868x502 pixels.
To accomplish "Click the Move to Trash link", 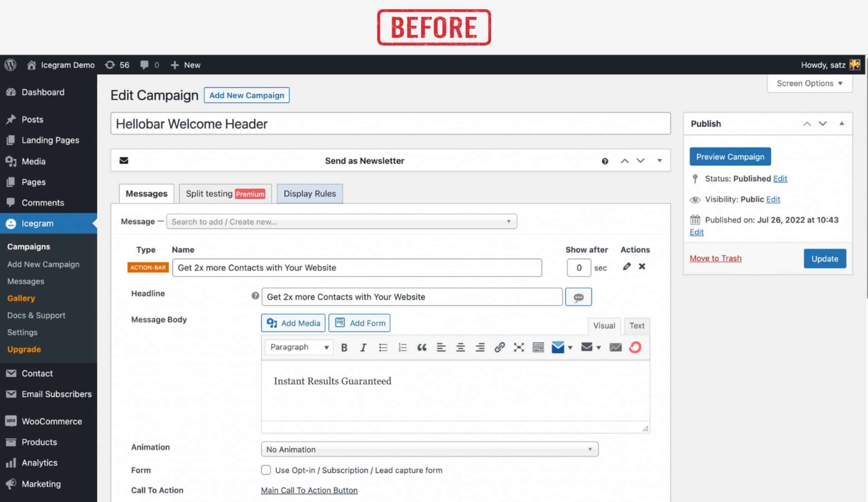I will tap(716, 258).
